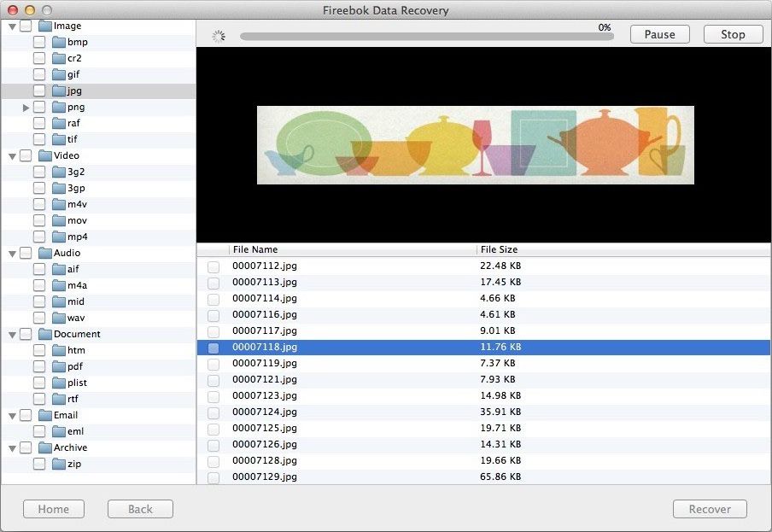Check the box for 00007113.jpg

tap(213, 283)
